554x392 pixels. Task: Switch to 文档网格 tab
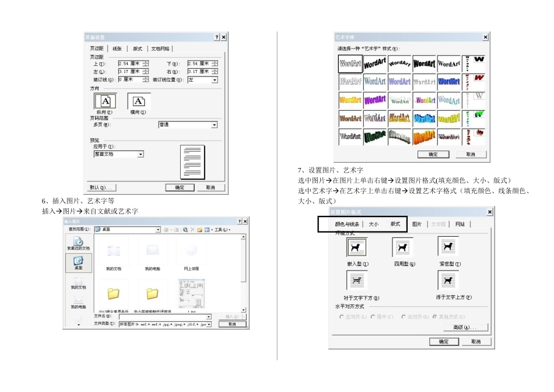click(x=160, y=49)
